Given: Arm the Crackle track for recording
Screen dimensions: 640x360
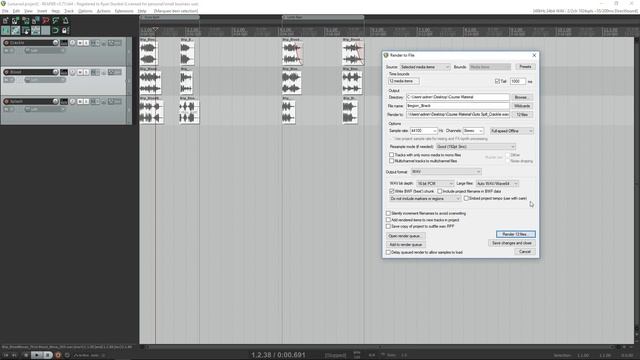Looking at the screenshot, I should 7,43.
